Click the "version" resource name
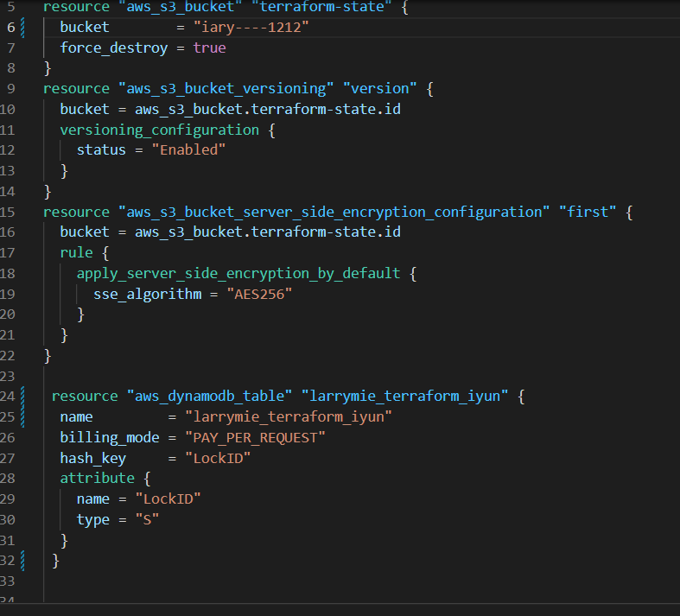This screenshot has height=616, width=680. click(x=379, y=88)
